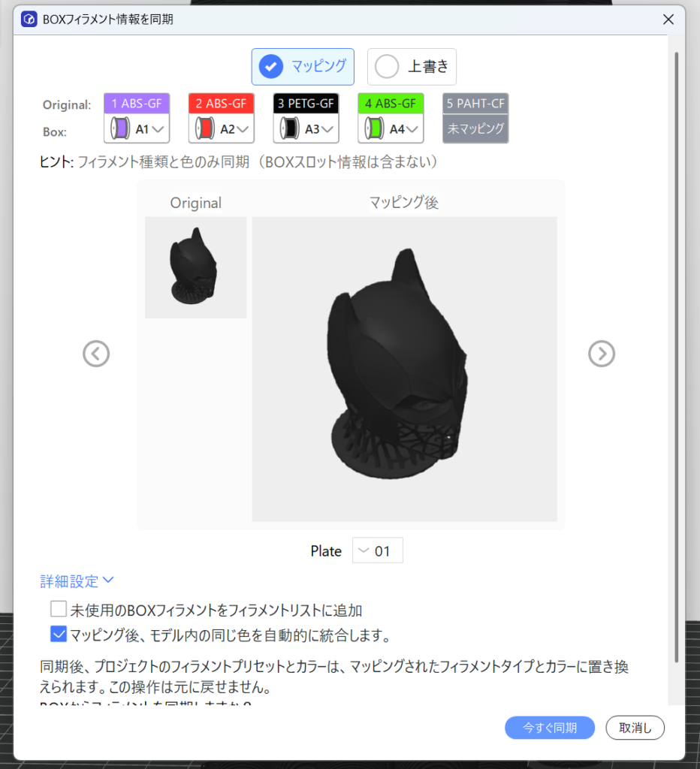The height and width of the screenshot is (769, 700).
Task: Go to previous plate with left arrow
Action: click(x=96, y=353)
